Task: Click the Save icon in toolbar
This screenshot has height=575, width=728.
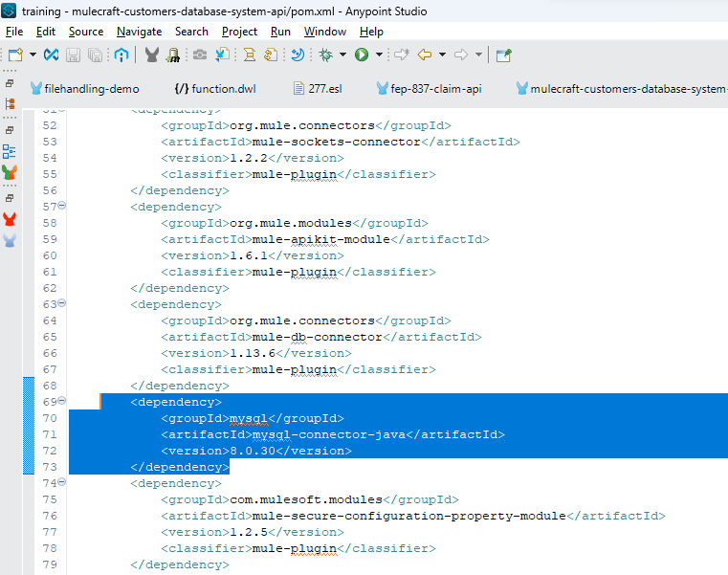Action: pos(75,55)
